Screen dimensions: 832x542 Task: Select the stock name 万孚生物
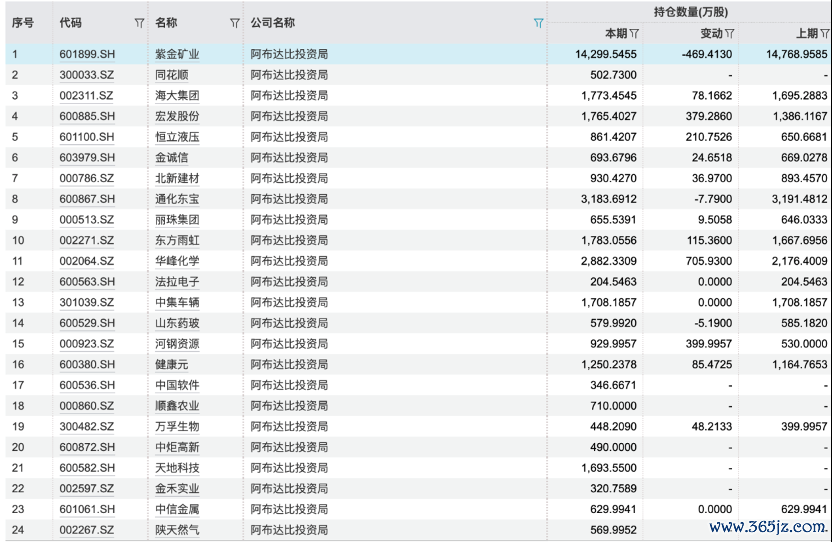[x=177, y=427]
